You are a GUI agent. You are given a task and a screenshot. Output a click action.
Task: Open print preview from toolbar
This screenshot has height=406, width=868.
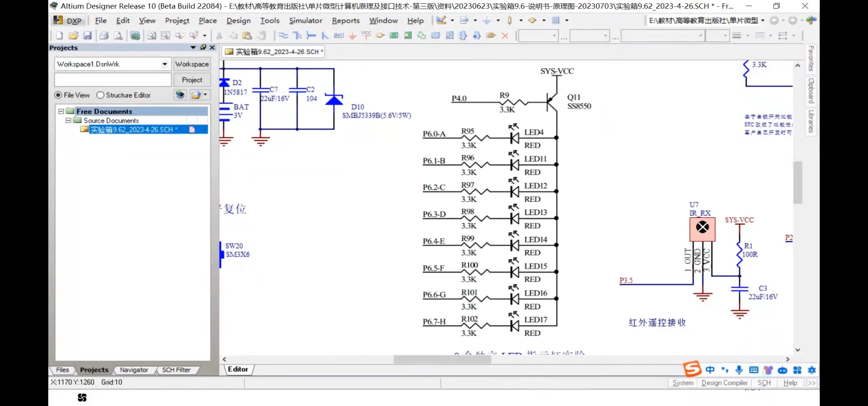(x=118, y=36)
